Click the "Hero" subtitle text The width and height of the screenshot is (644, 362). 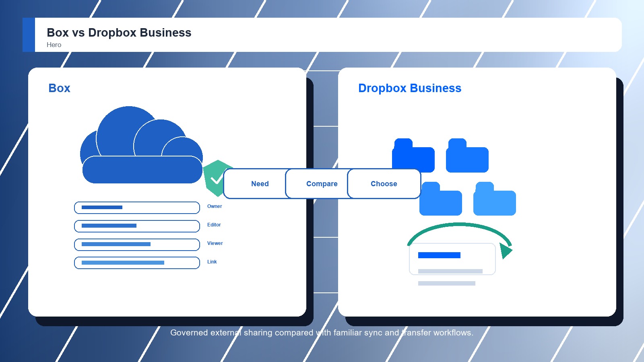click(x=54, y=45)
